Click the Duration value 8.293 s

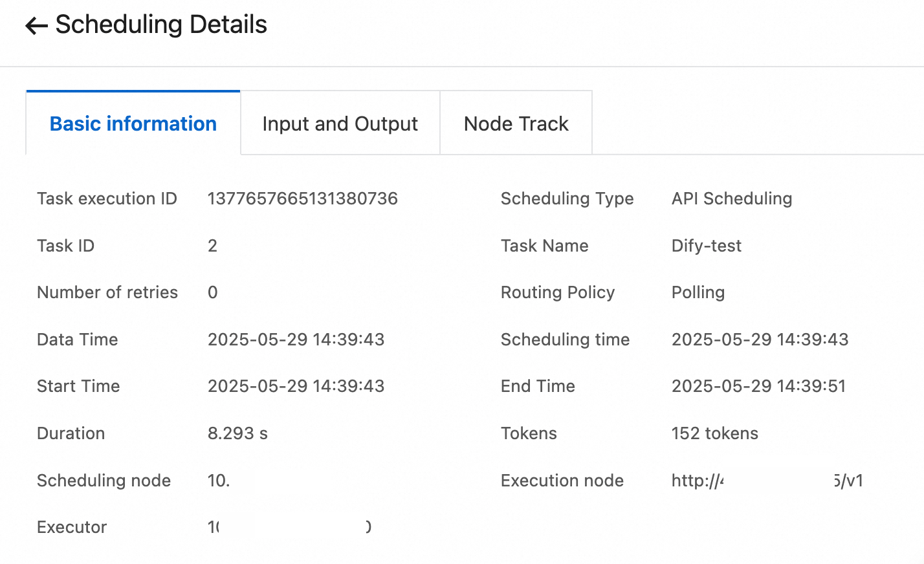click(237, 433)
